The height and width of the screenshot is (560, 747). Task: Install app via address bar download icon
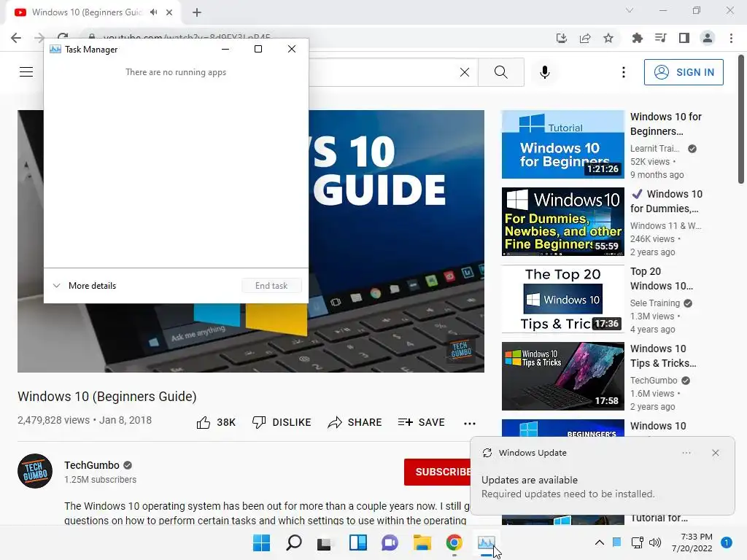pos(562,38)
